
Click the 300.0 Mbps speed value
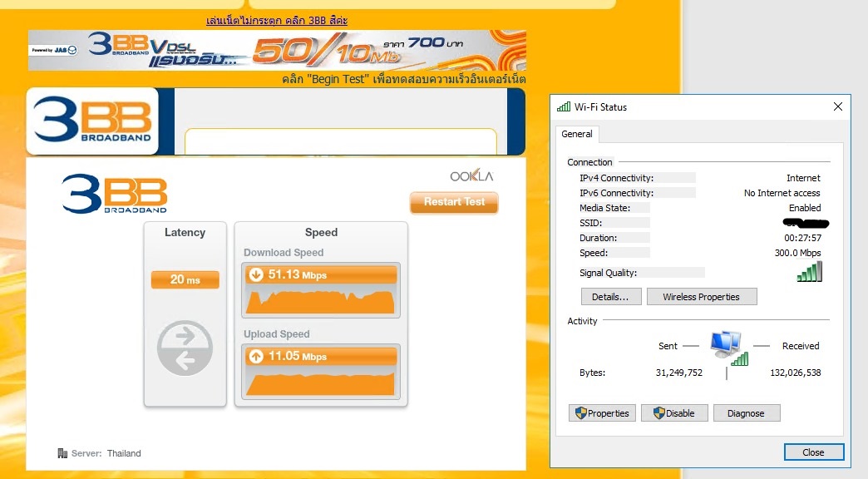point(797,253)
